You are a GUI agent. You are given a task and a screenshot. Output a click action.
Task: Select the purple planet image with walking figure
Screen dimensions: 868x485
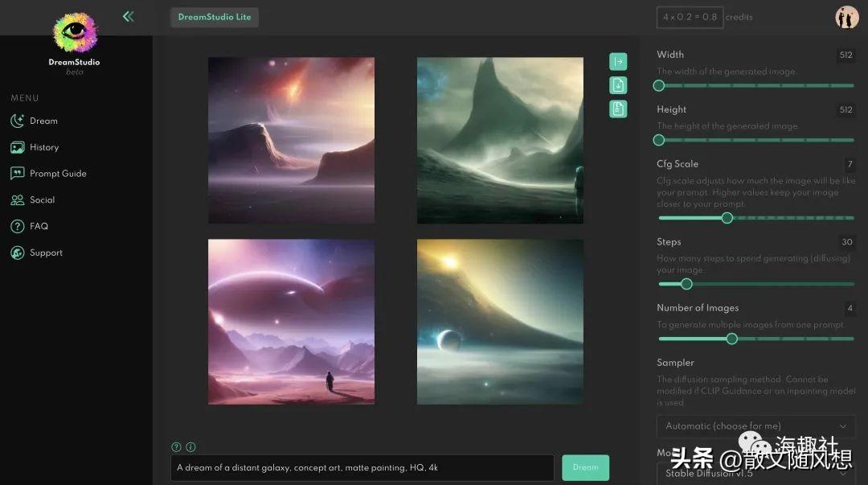[291, 322]
